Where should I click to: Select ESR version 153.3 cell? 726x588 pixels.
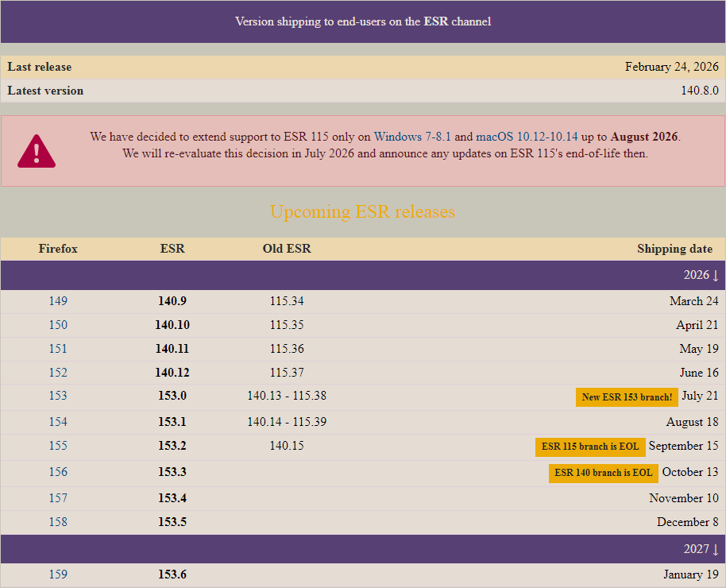tap(172, 472)
